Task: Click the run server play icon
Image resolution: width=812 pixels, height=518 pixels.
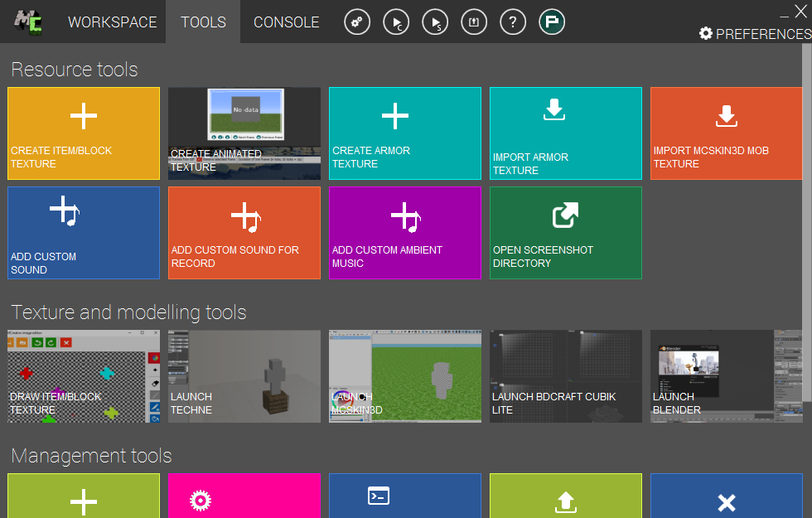Action: tap(435, 22)
